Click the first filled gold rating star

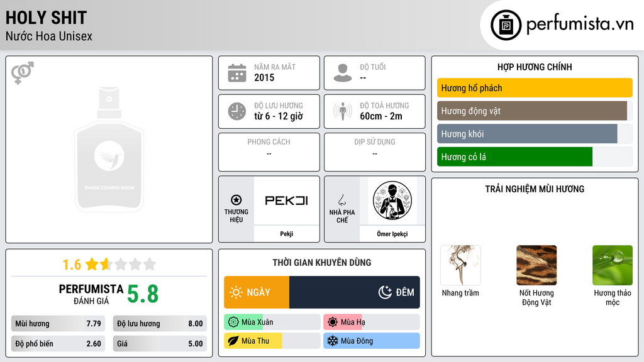point(92,264)
